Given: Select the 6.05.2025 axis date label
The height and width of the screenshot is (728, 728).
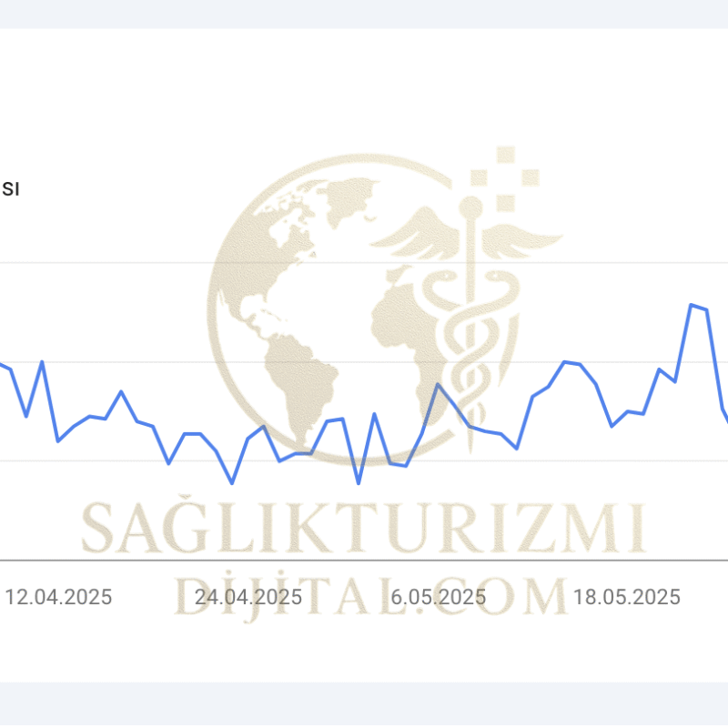Looking at the screenshot, I should [438, 598].
